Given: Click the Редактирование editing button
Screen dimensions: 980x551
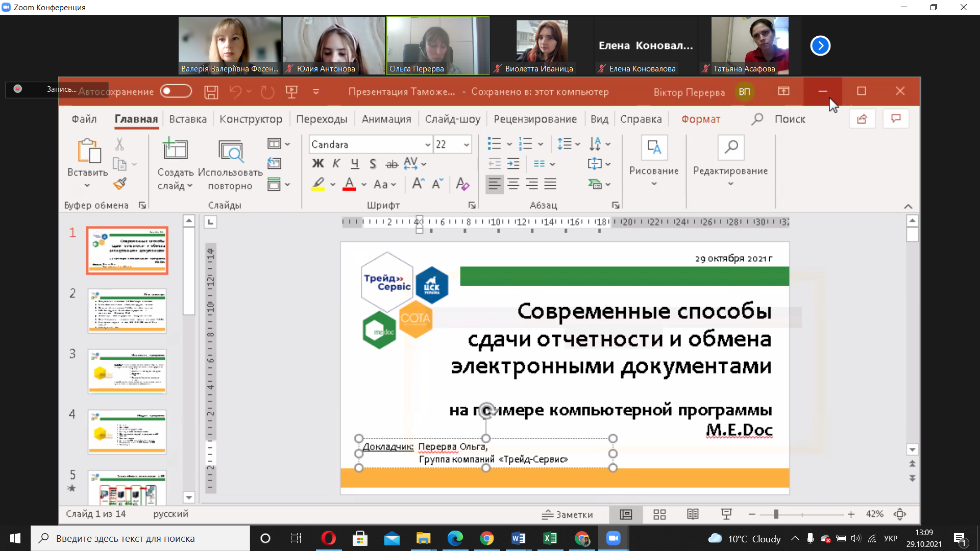Looking at the screenshot, I should pyautogui.click(x=730, y=161).
